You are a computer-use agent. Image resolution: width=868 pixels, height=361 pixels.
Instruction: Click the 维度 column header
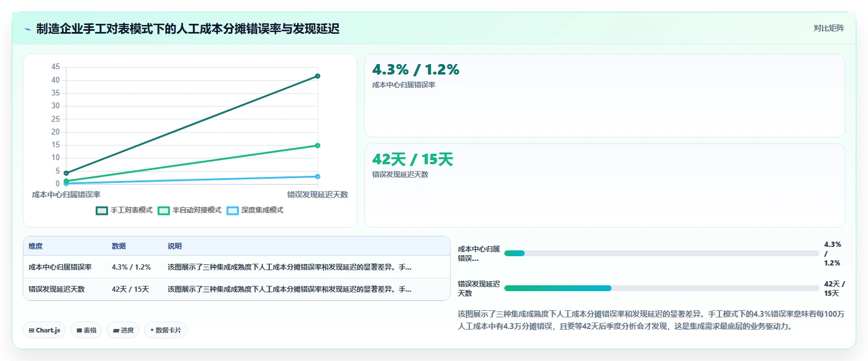pos(36,246)
